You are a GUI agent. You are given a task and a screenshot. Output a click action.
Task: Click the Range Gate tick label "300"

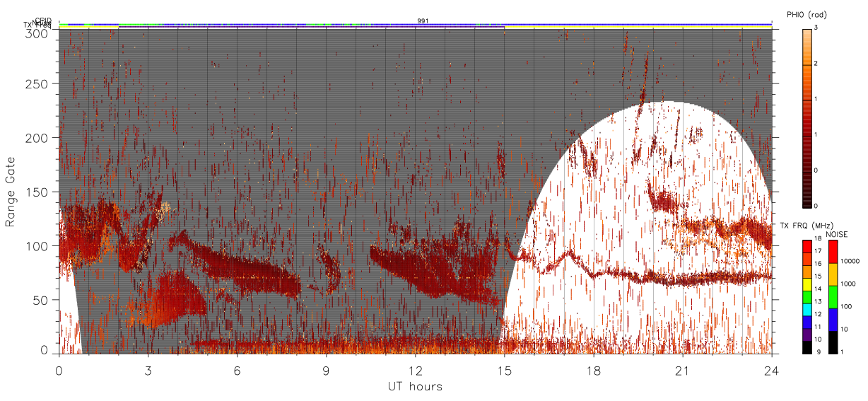(37, 33)
